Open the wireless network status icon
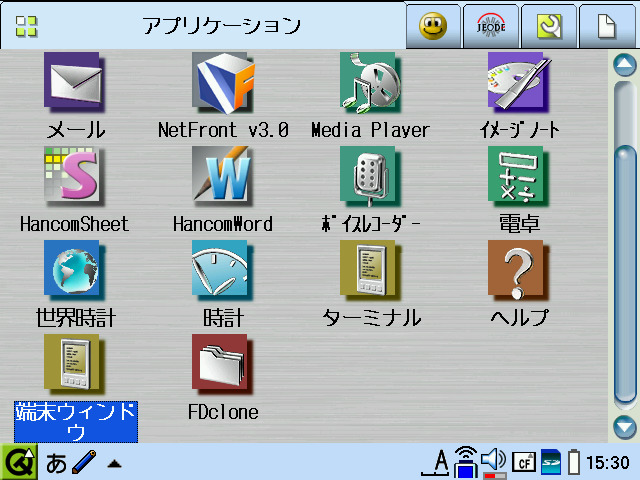Screen dimensions: 640x480 coord(466,462)
